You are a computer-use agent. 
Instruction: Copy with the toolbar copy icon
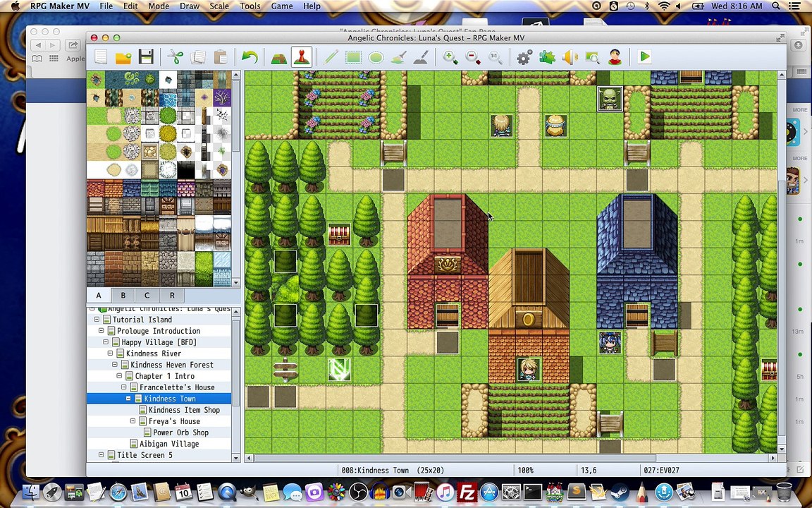point(198,56)
